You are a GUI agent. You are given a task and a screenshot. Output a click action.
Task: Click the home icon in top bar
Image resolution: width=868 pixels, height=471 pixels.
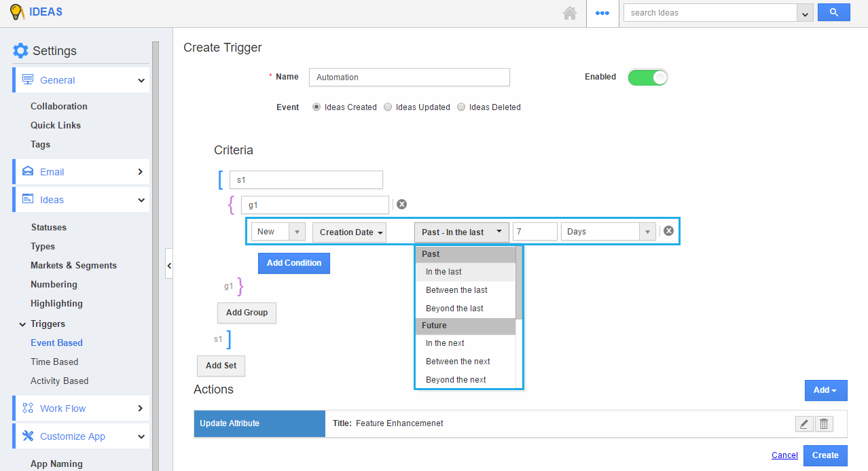tap(570, 13)
